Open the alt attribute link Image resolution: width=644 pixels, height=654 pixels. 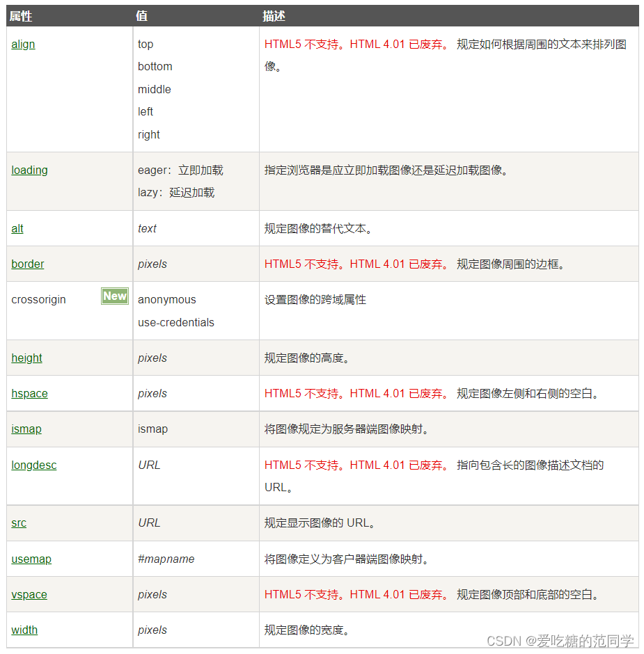pos(17,229)
